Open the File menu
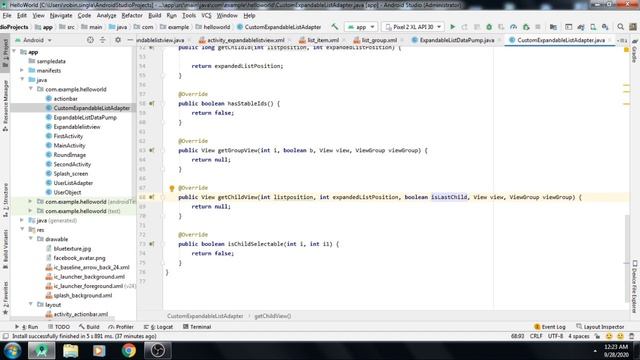Viewport: 640px width, 360px height. 7,16
